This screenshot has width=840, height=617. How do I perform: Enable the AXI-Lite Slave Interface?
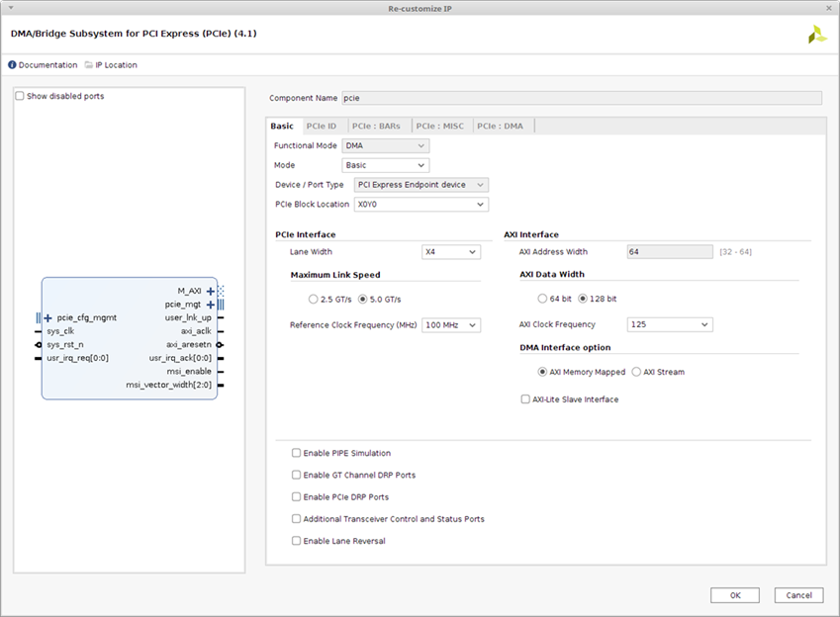(x=525, y=399)
